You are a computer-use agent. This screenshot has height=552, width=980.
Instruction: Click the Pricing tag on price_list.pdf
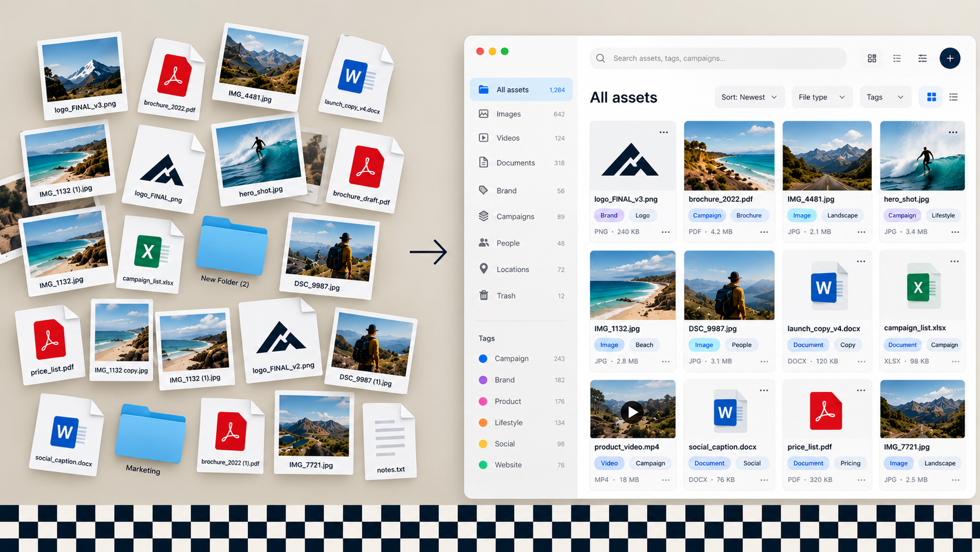tap(850, 463)
